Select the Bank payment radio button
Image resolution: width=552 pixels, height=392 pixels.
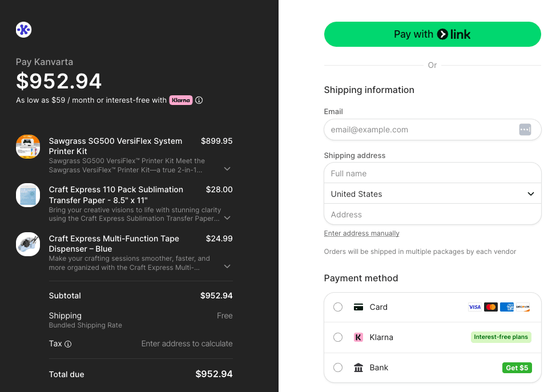point(338,367)
